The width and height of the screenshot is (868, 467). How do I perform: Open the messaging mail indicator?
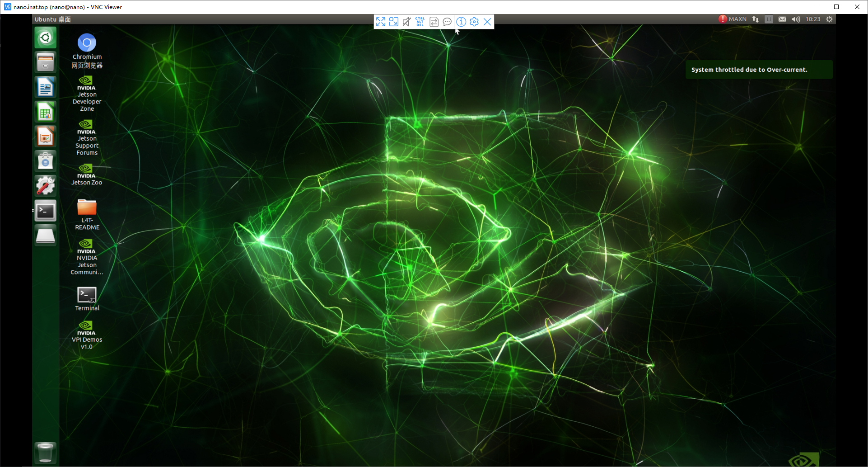[x=782, y=19]
